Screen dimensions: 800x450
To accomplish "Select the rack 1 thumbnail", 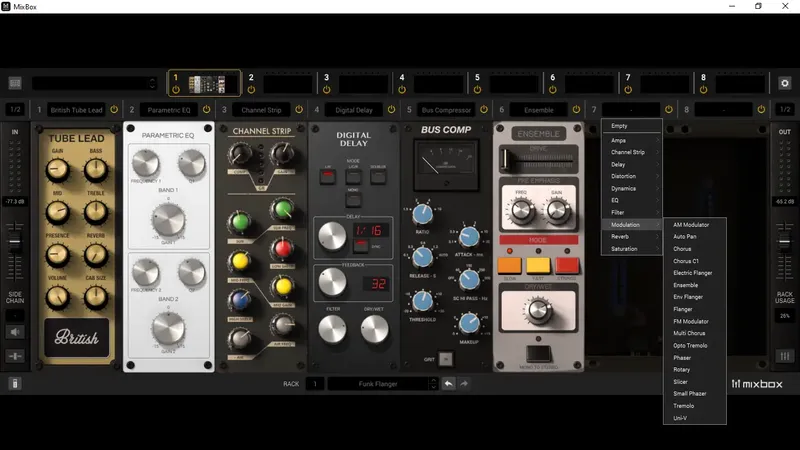I will point(204,83).
